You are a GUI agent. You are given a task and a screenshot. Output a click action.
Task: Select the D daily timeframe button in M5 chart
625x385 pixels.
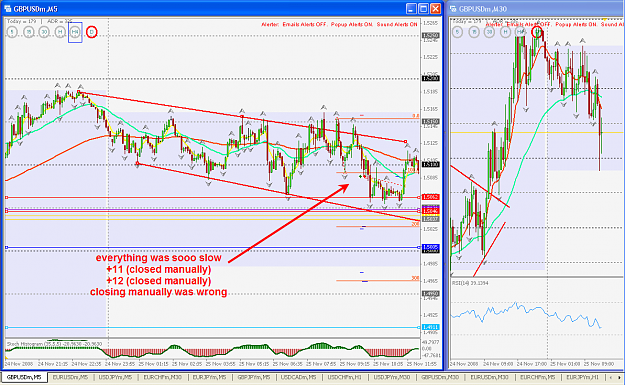coord(92,32)
